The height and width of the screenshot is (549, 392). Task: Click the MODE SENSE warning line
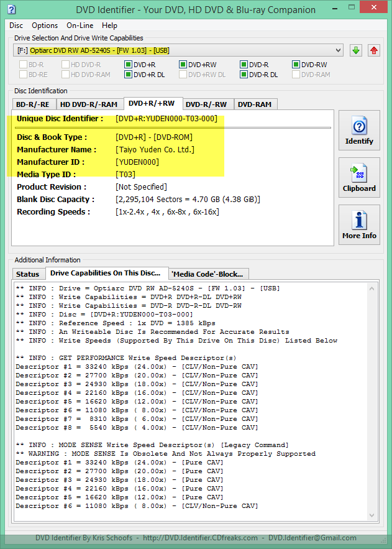point(165,454)
